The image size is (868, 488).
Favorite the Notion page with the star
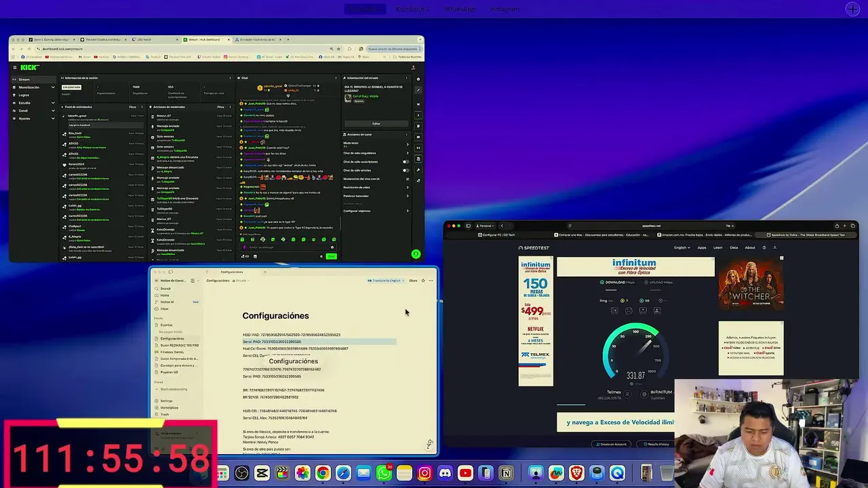(423, 280)
